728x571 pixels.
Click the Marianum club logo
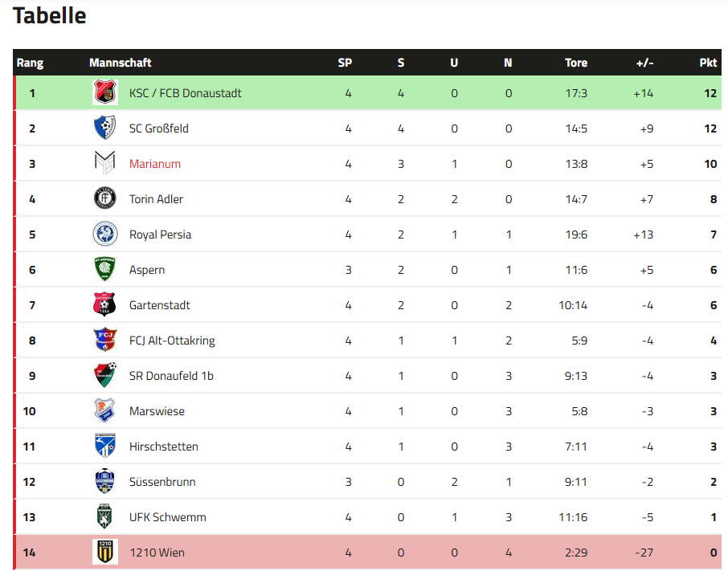(105, 164)
